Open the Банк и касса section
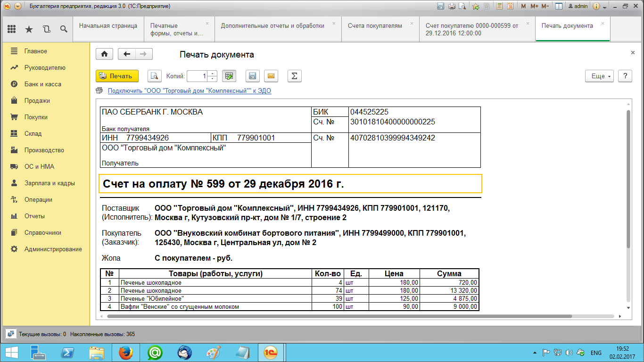 pos(46,84)
